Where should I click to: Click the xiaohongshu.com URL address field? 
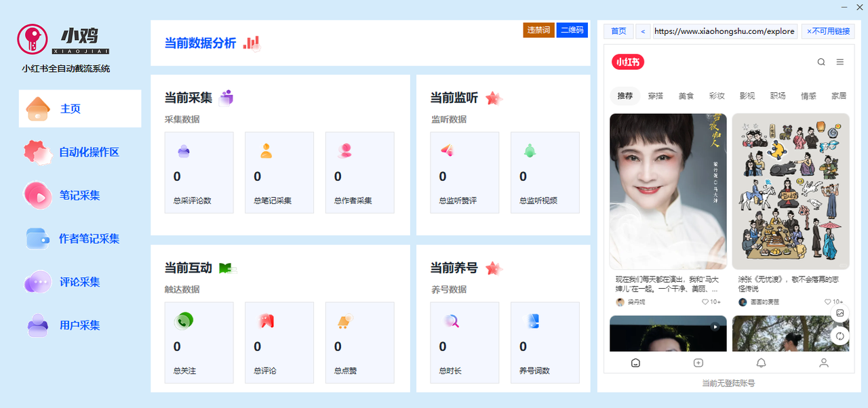tap(725, 30)
